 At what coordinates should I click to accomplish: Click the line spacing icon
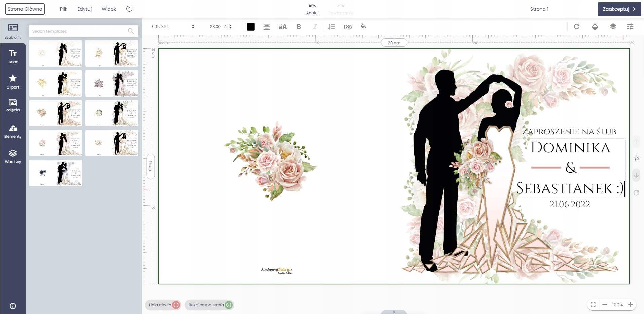pos(331,27)
